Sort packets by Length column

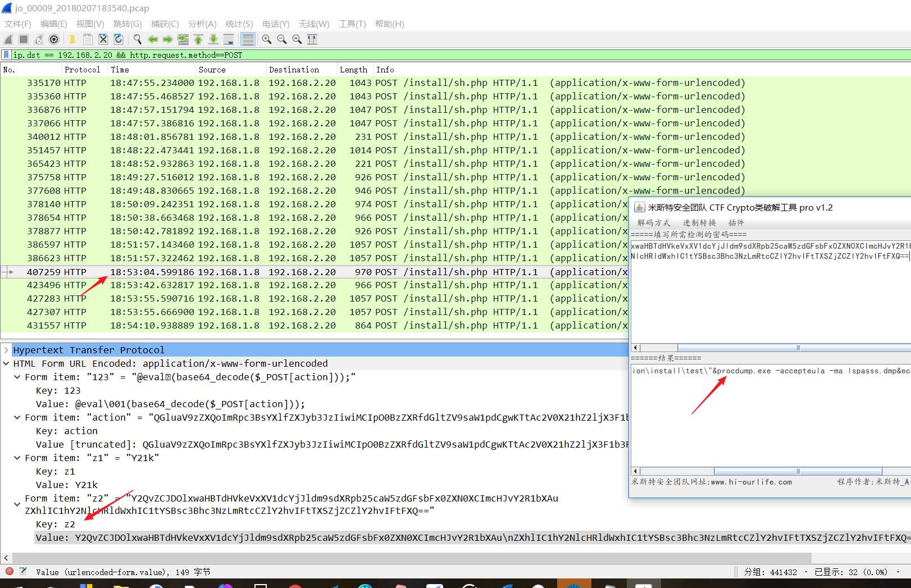pyautogui.click(x=355, y=70)
